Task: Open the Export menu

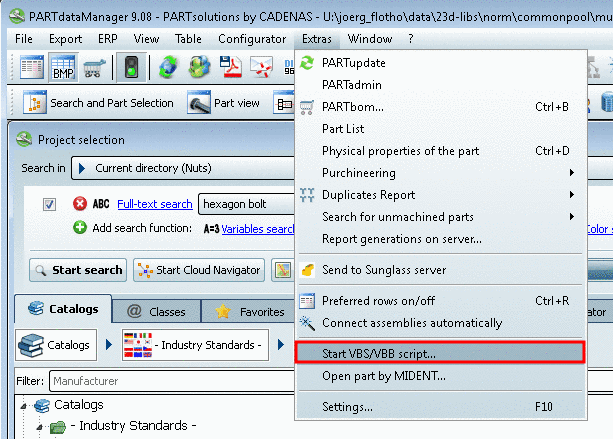Action: tap(65, 39)
